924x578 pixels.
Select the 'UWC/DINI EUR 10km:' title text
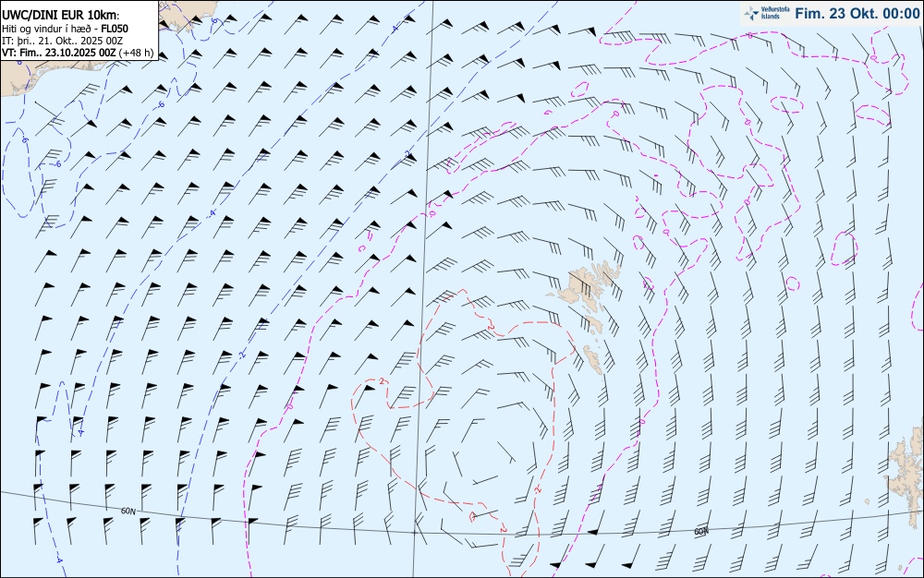click(x=60, y=16)
